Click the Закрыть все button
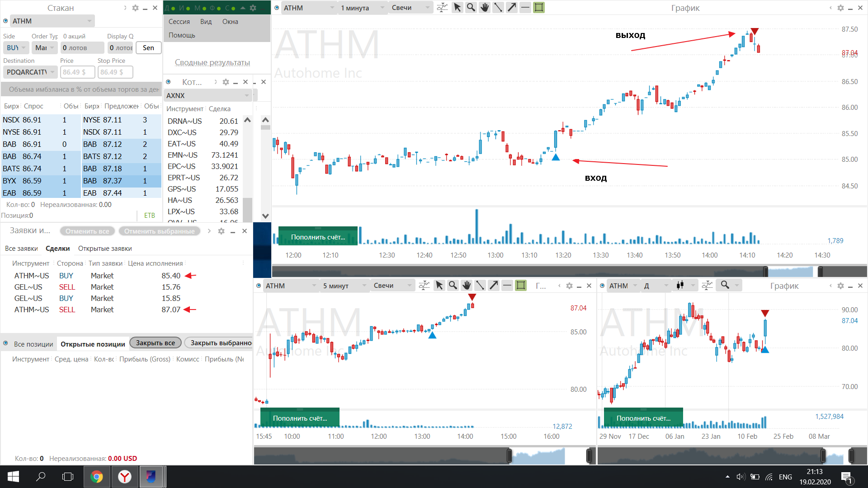This screenshot has width=868, height=488. (156, 343)
